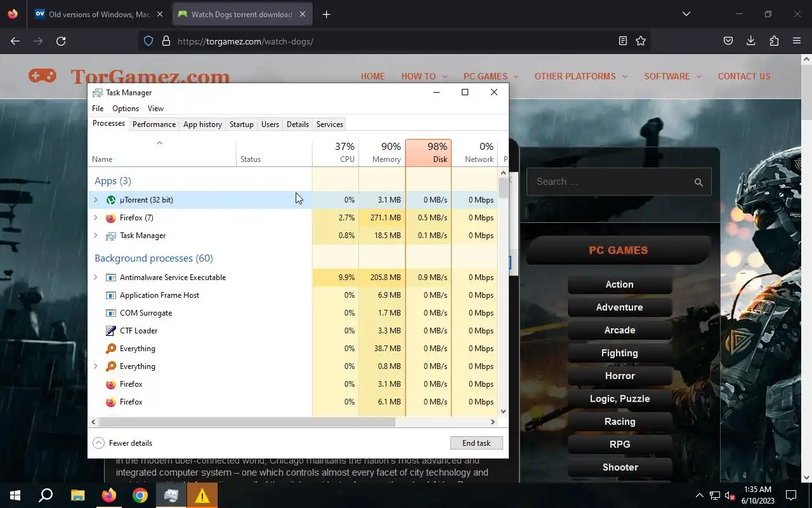Image resolution: width=812 pixels, height=508 pixels.
Task: Open Task Manager View menu
Action: [155, 109]
